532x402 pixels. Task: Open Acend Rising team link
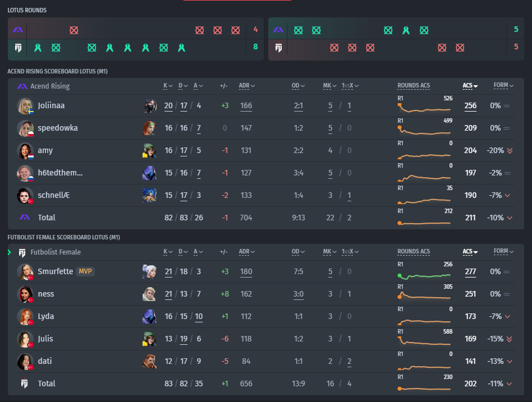50,86
